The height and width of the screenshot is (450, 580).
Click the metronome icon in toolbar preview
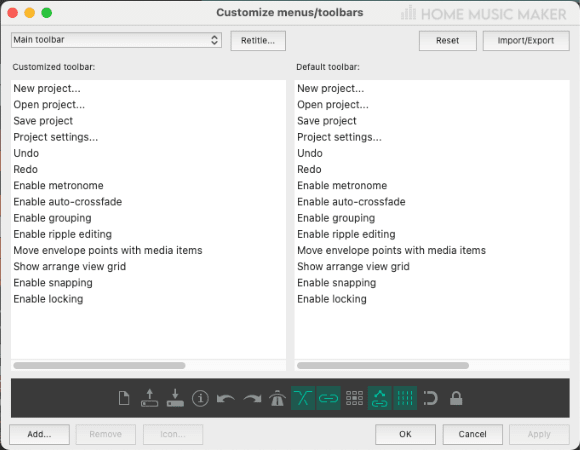277,398
